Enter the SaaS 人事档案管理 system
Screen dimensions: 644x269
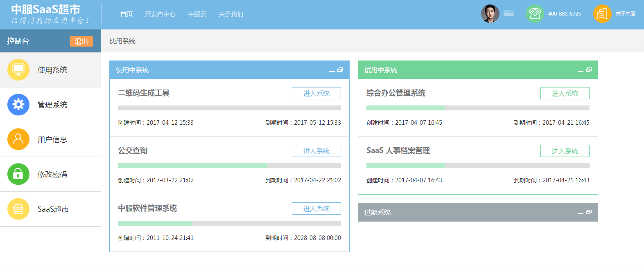(565, 151)
